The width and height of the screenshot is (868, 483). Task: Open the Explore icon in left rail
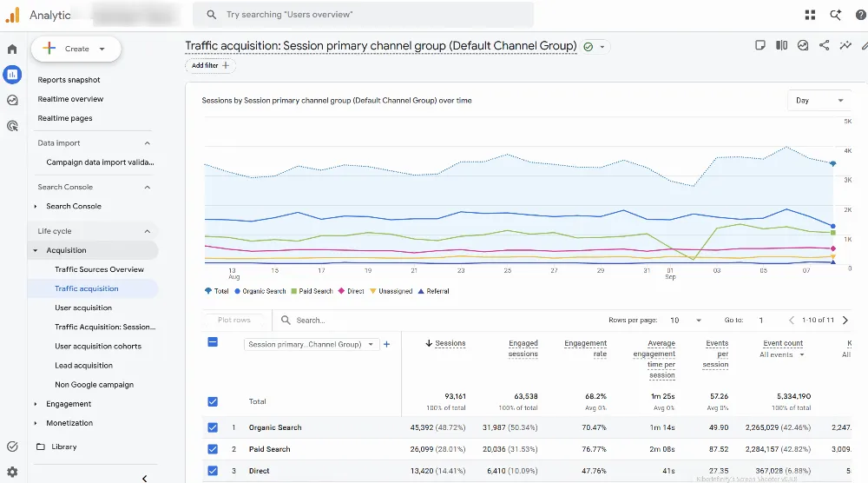(x=12, y=100)
